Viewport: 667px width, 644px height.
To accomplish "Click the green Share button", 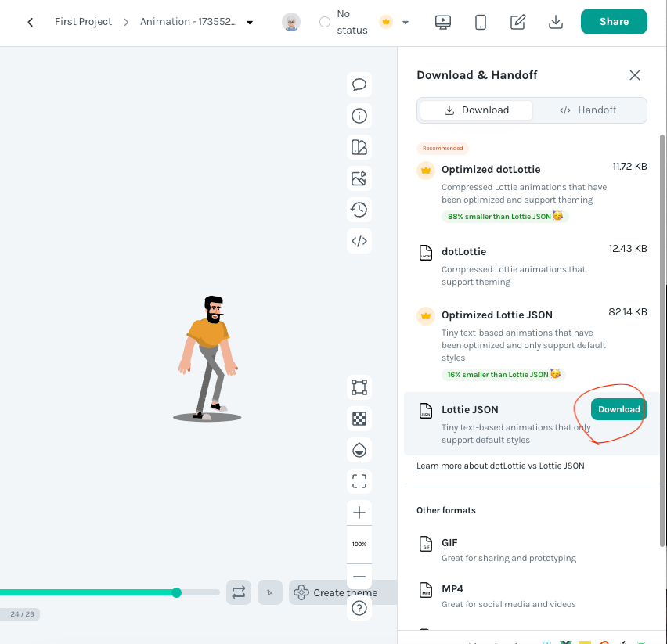I will [614, 22].
